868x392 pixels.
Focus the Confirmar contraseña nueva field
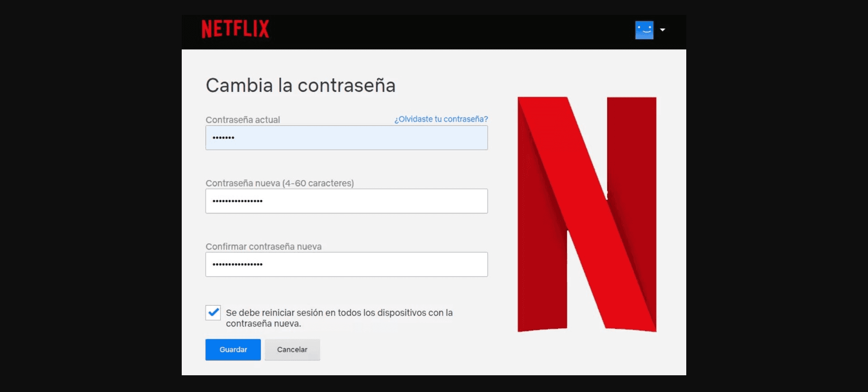tap(346, 264)
